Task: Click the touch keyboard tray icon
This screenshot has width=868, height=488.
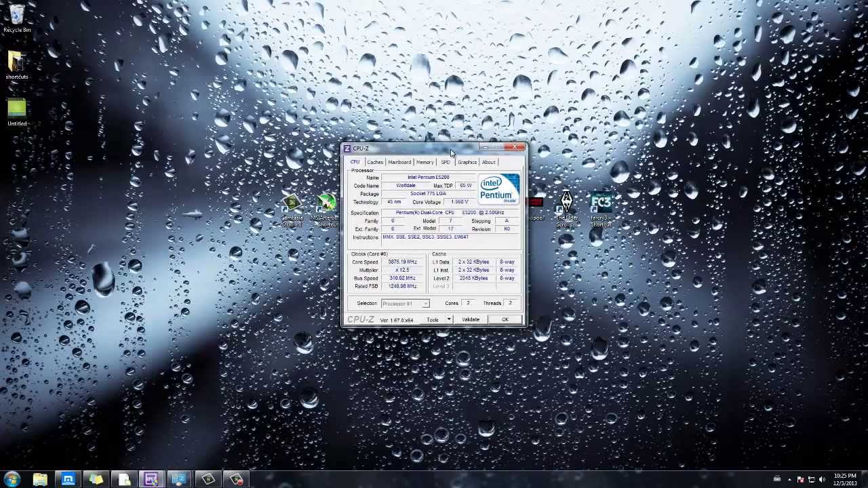Action: point(777,480)
